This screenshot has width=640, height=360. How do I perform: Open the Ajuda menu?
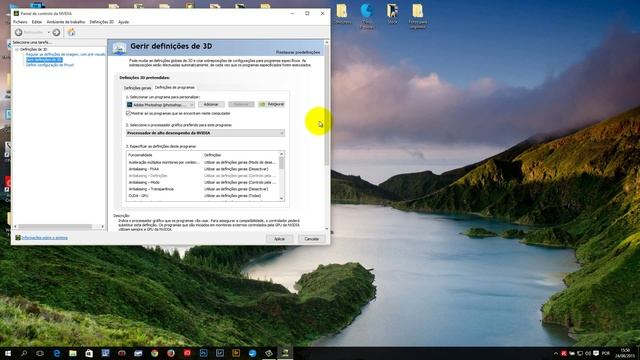pos(123,22)
